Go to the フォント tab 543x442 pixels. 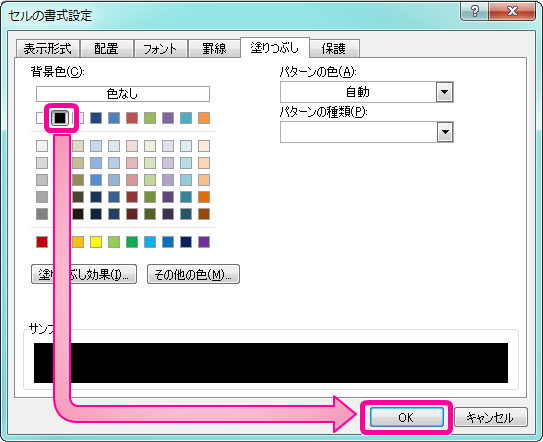point(161,48)
